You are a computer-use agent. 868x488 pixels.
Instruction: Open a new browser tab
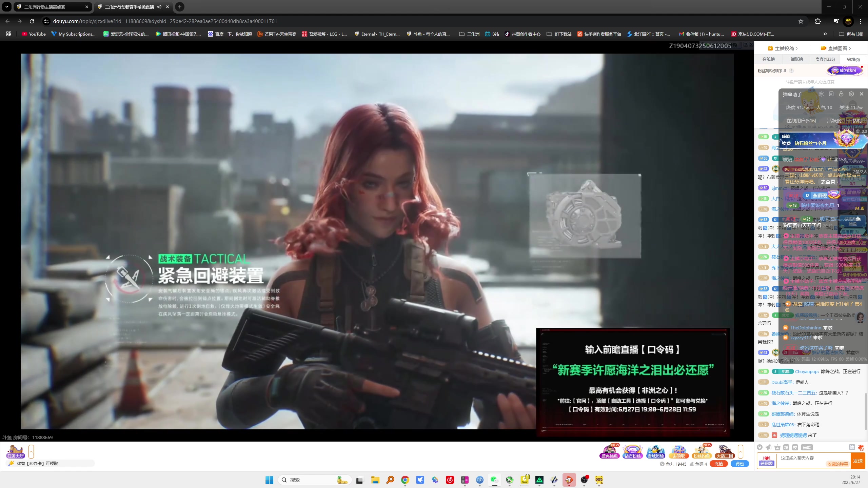point(180,7)
